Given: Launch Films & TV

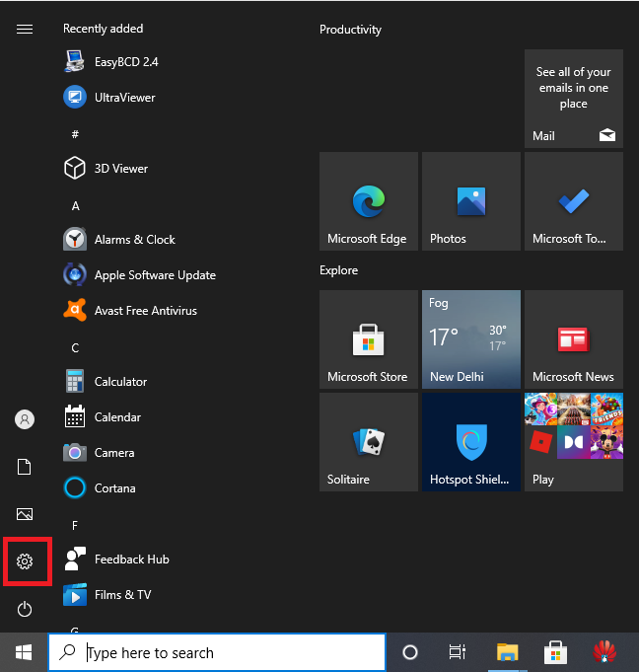Looking at the screenshot, I should pyautogui.click(x=107, y=595).
